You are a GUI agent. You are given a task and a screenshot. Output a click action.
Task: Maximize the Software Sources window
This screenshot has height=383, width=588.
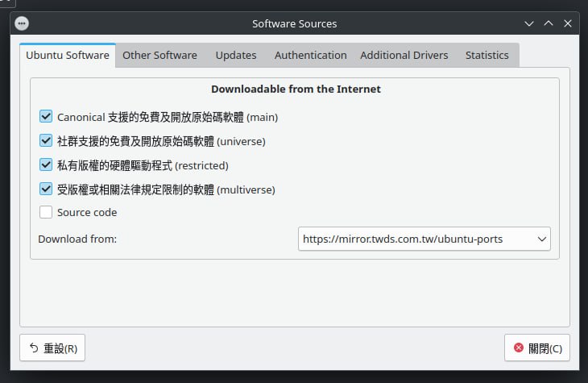[x=549, y=23]
